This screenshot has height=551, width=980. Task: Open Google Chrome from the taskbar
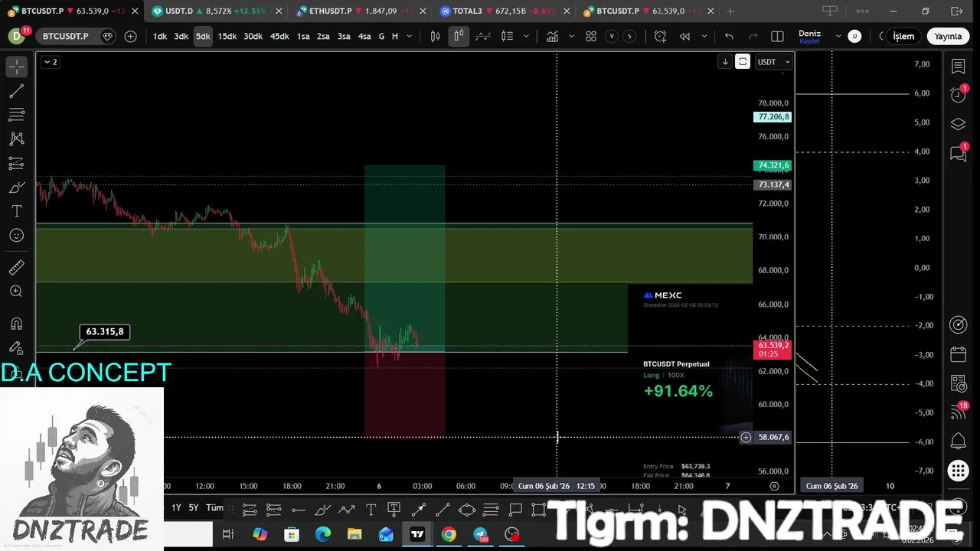[x=449, y=534]
